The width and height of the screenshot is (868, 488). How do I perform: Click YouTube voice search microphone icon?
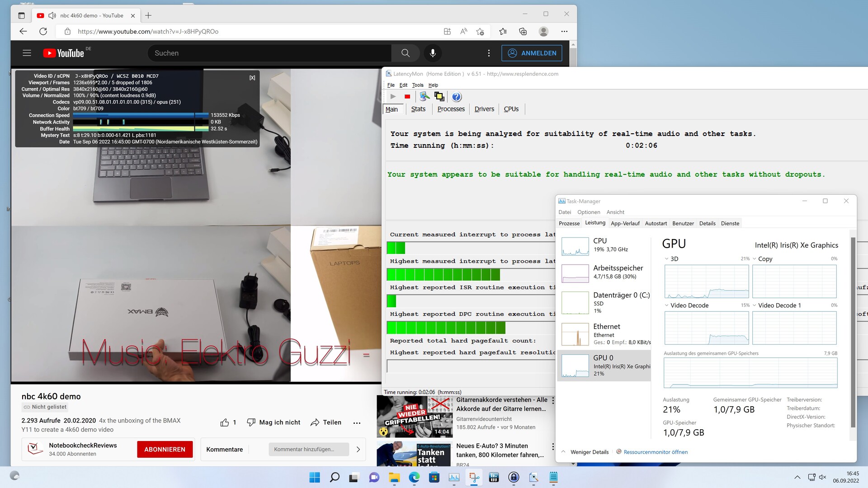(433, 53)
